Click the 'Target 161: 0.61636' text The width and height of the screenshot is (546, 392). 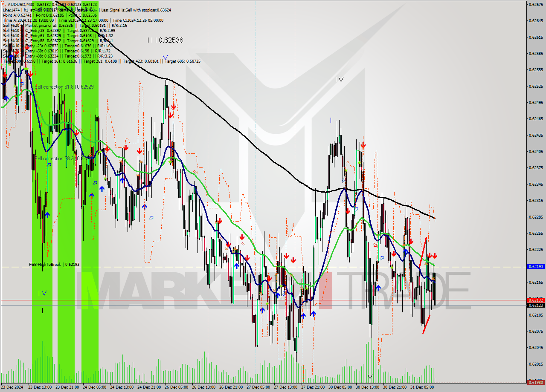(60, 61)
